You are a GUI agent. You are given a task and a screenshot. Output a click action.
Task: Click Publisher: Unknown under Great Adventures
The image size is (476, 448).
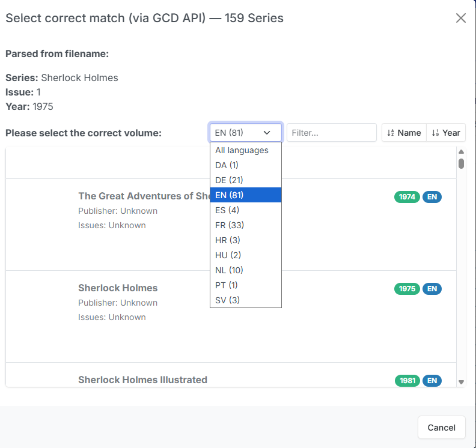click(118, 211)
